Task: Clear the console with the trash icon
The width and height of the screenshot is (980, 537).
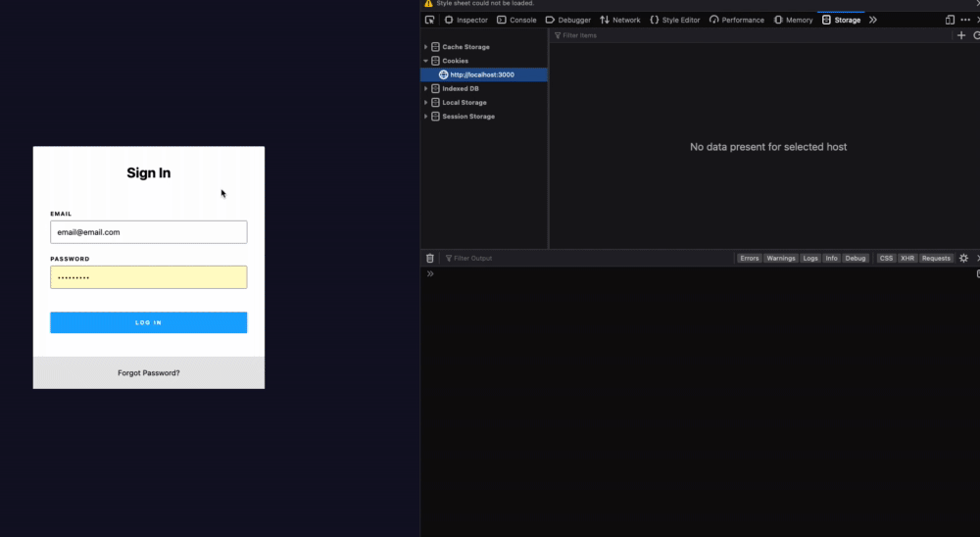Action: [x=430, y=258]
